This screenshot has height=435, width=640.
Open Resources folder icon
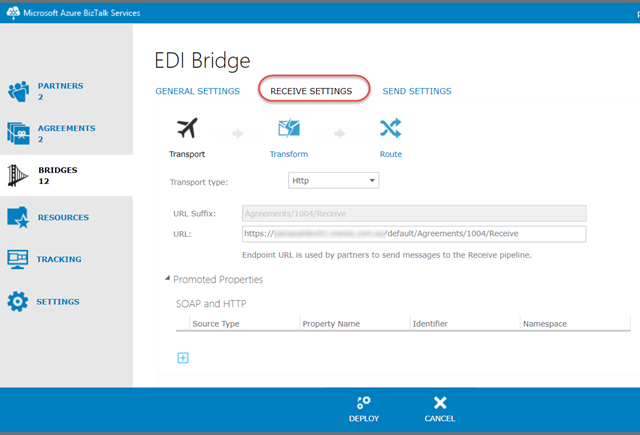coord(19,217)
